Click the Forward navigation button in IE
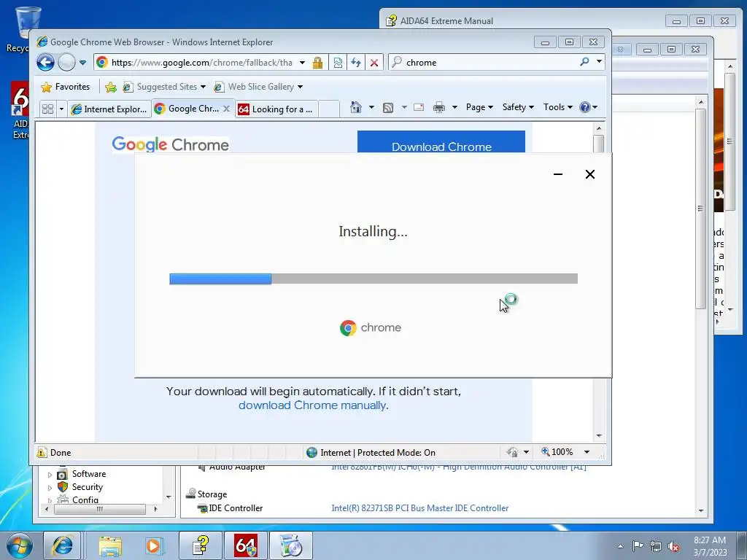Image resolution: width=747 pixels, height=560 pixels. tap(66, 63)
